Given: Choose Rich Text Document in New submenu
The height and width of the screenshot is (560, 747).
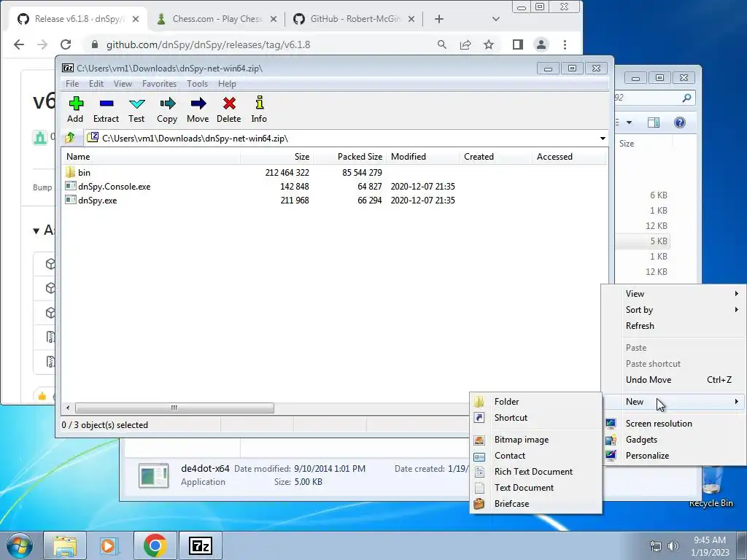Looking at the screenshot, I should point(535,472).
